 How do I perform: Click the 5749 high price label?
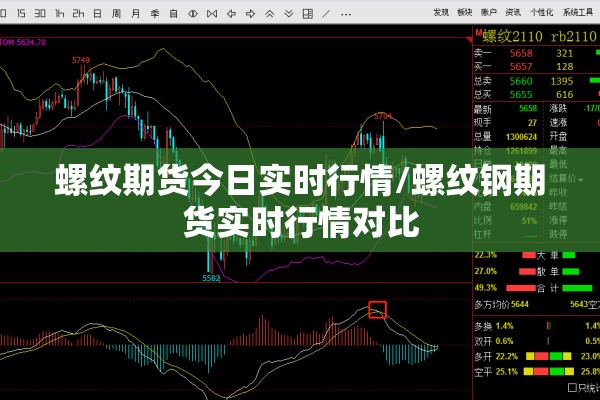81,60
